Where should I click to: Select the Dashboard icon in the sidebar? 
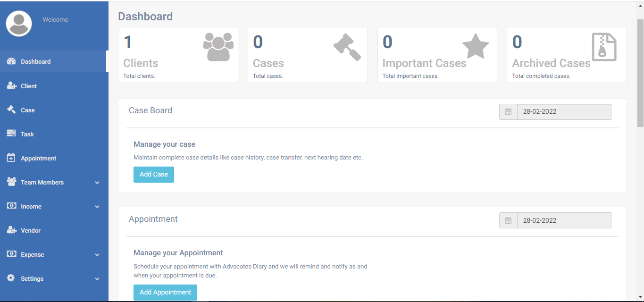[10, 61]
